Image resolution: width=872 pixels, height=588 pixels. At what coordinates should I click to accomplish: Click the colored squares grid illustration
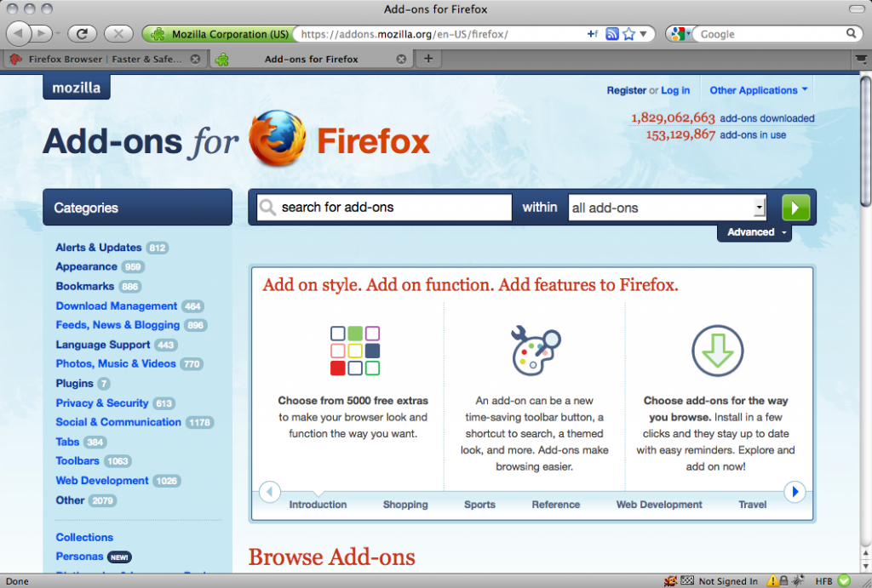pos(355,351)
